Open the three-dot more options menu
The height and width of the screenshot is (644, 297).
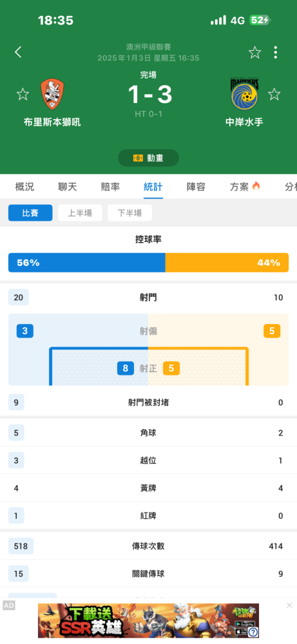275,52
